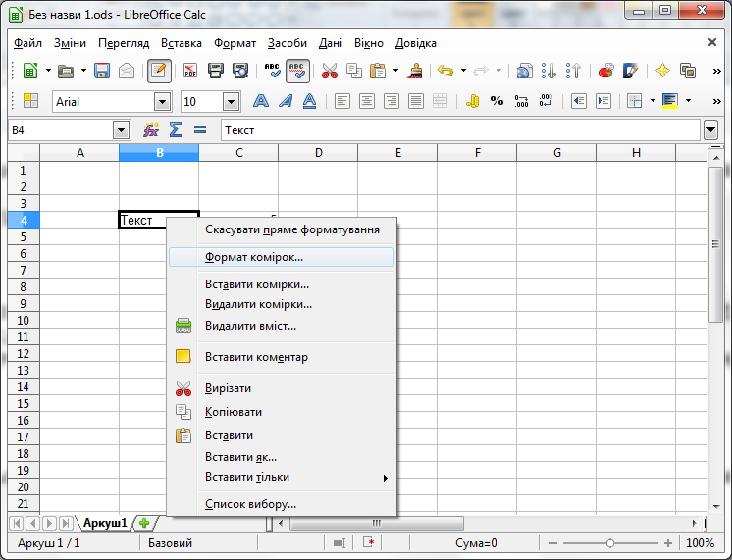Open the font size dropdown
The image size is (732, 560).
coord(232,102)
